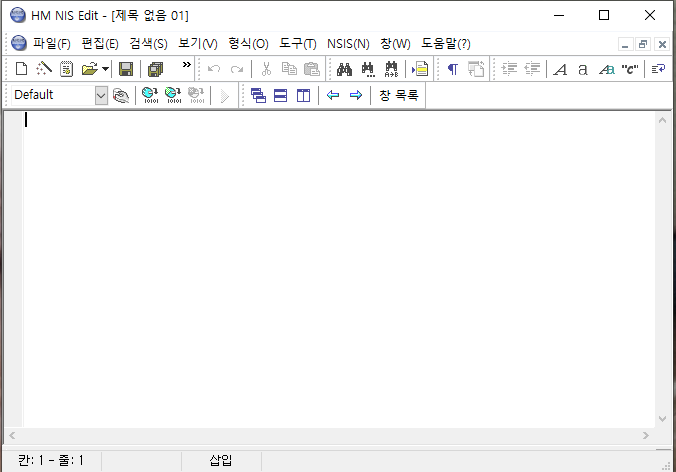Image resolution: width=676 pixels, height=472 pixels.
Task: Open file with folder icon
Action: (89, 69)
